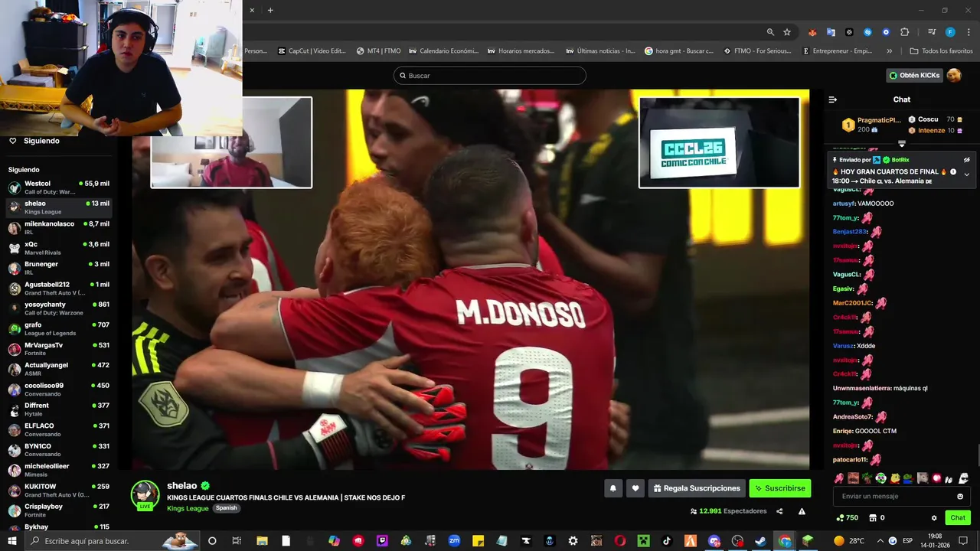This screenshot has width=980, height=551.
Task: Click the browser zoom magnifier icon
Action: click(x=770, y=32)
